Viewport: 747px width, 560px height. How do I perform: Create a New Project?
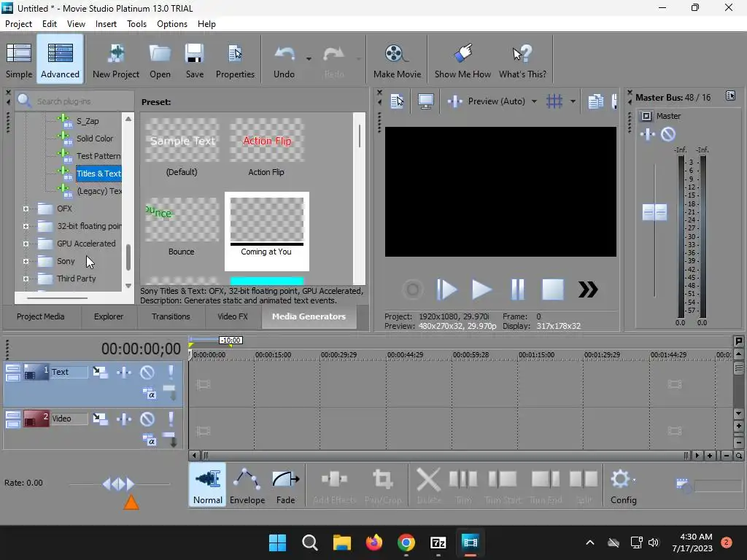click(116, 60)
